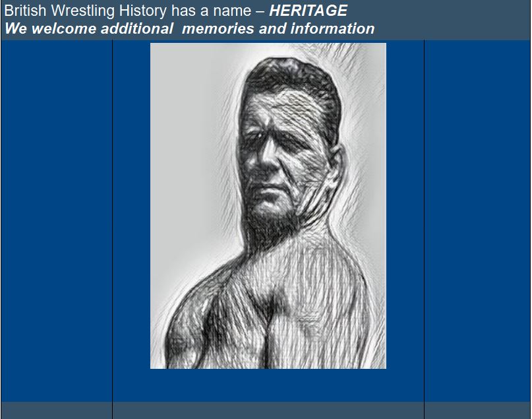This screenshot has height=419, width=532.
Task: Click the grey background inside the portrait
Action: 190,136
